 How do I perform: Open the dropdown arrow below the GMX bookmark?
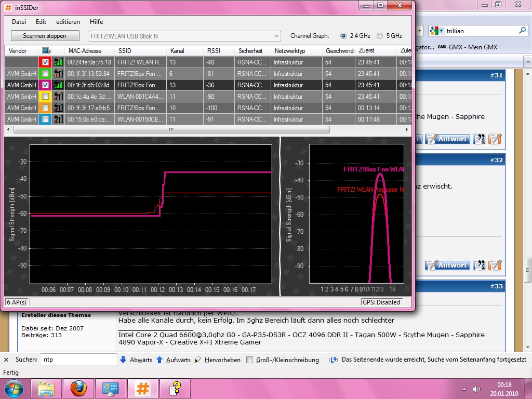[528, 62]
